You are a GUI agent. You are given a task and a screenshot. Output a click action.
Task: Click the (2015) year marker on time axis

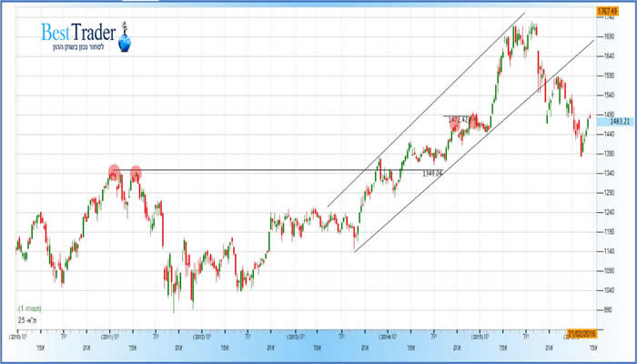click(480, 336)
